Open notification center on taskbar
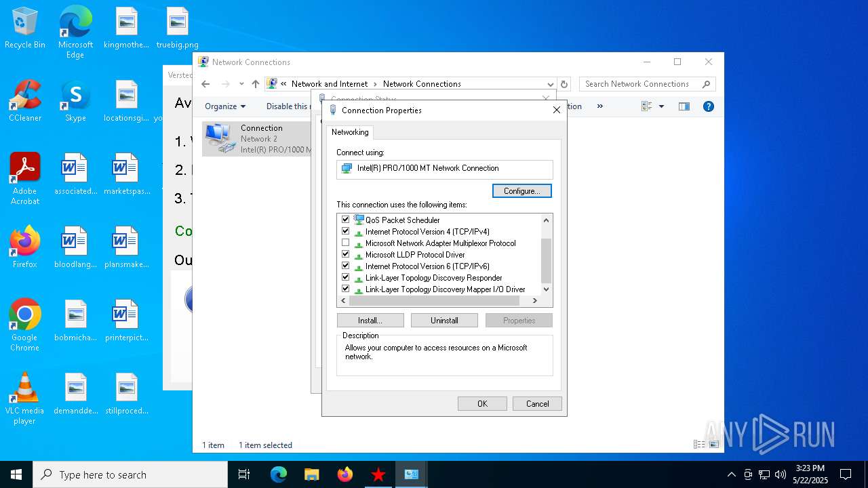The image size is (868, 488). pyautogui.click(x=846, y=474)
